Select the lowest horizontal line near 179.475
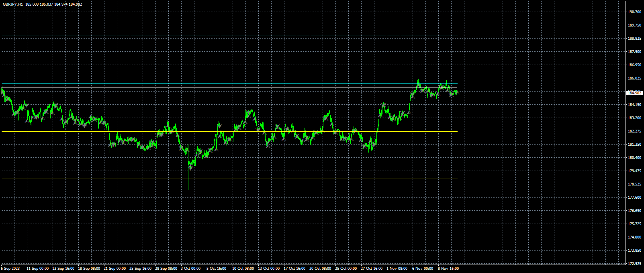644x273 pixels. (229, 179)
